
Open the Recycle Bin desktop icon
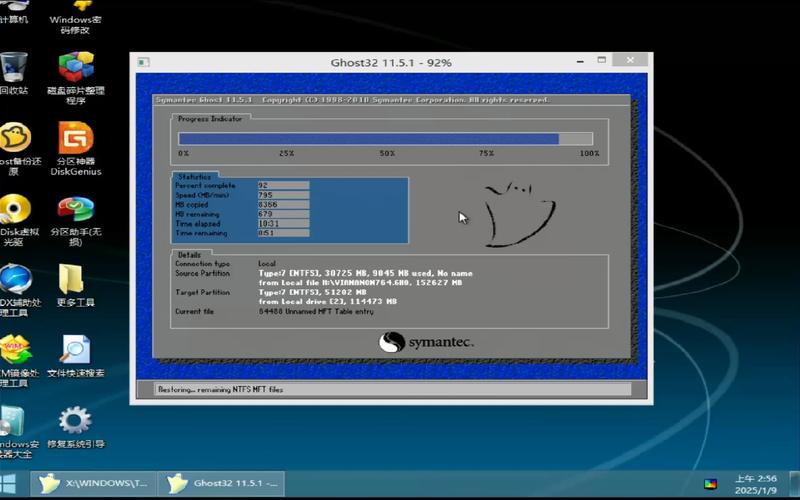[x=13, y=73]
